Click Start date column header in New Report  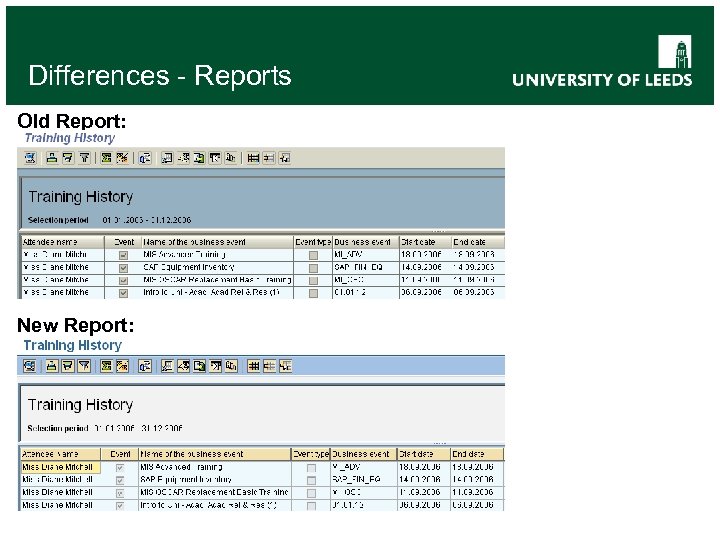[423, 454]
